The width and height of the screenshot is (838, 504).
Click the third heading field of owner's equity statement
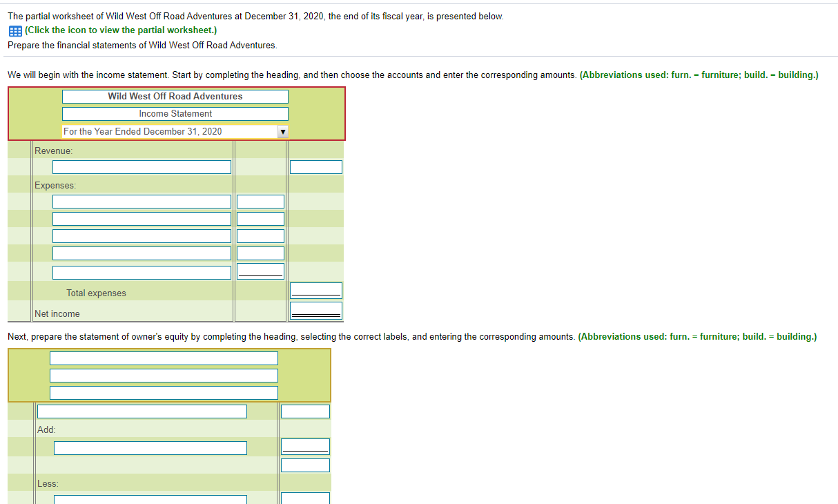click(164, 393)
